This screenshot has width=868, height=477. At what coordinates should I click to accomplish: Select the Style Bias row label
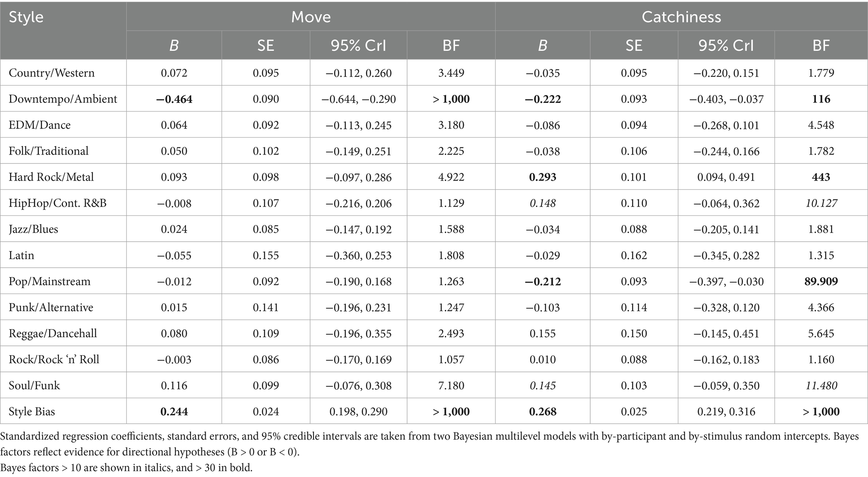pos(32,411)
